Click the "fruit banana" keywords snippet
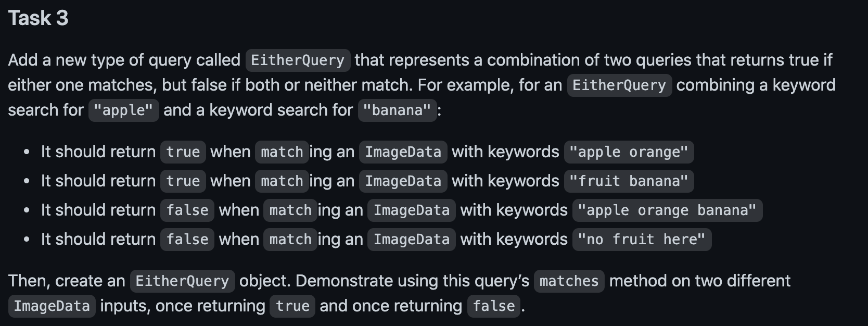This screenshot has width=868, height=326. (629, 181)
